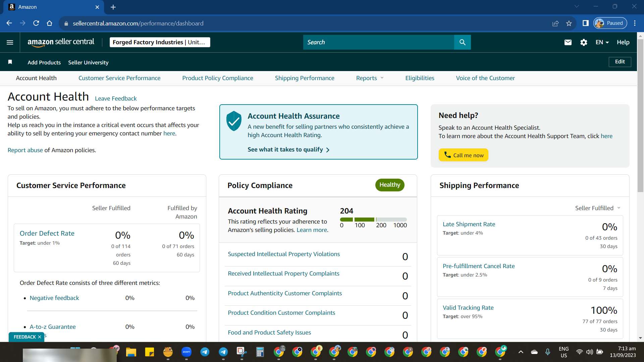Open Calculator from the taskbar

pyautogui.click(x=260, y=352)
